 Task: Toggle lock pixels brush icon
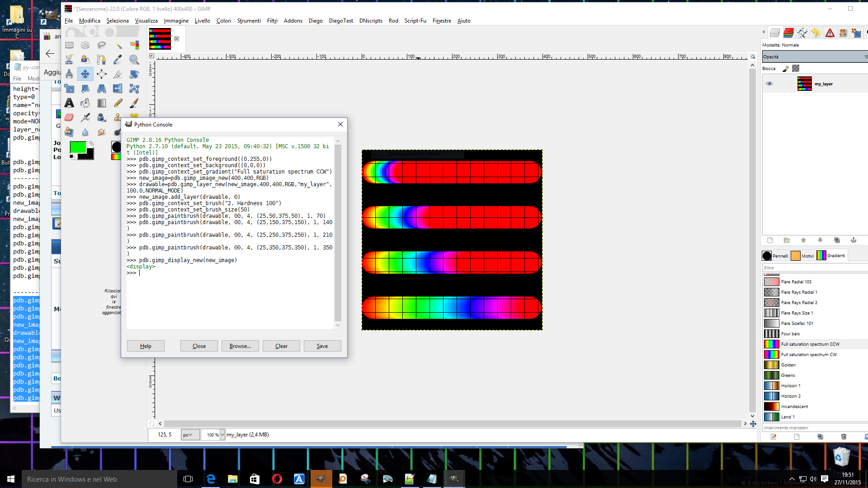point(786,68)
